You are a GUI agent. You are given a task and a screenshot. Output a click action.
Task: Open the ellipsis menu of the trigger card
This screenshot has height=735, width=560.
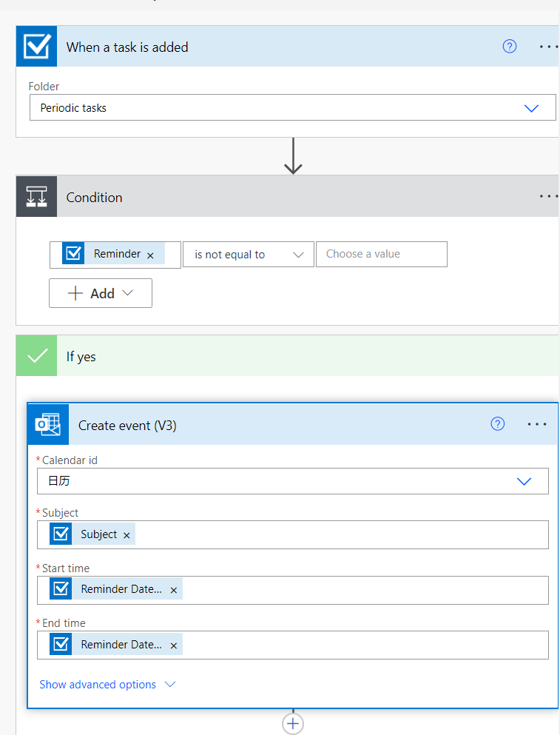tap(548, 47)
